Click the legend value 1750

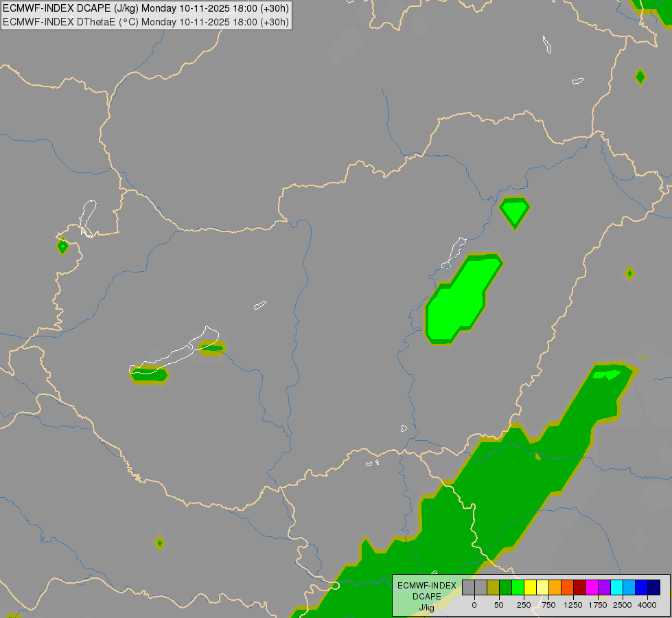click(x=598, y=605)
